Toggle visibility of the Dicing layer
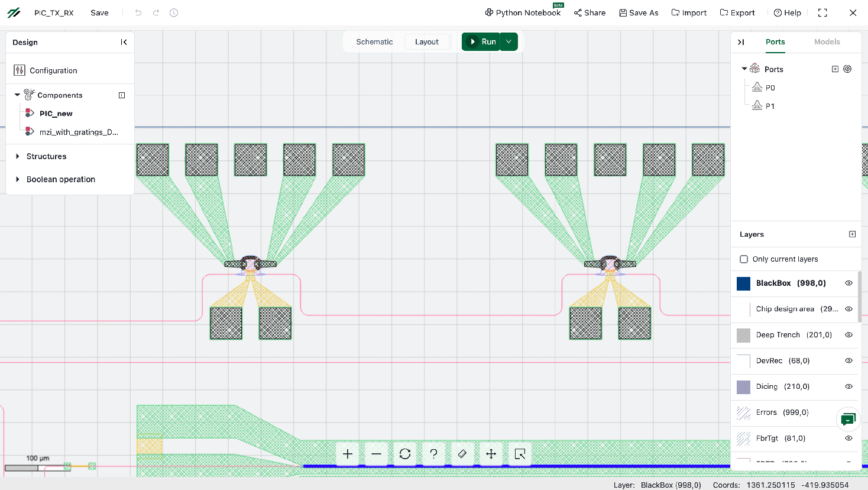Viewport: 868px width, 490px height. (848, 386)
